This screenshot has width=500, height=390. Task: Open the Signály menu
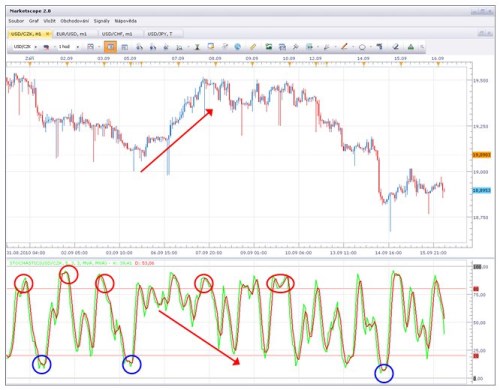pyautogui.click(x=102, y=21)
